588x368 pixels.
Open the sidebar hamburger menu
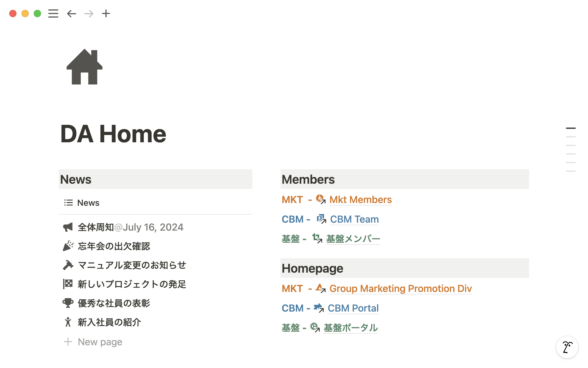[x=53, y=13]
